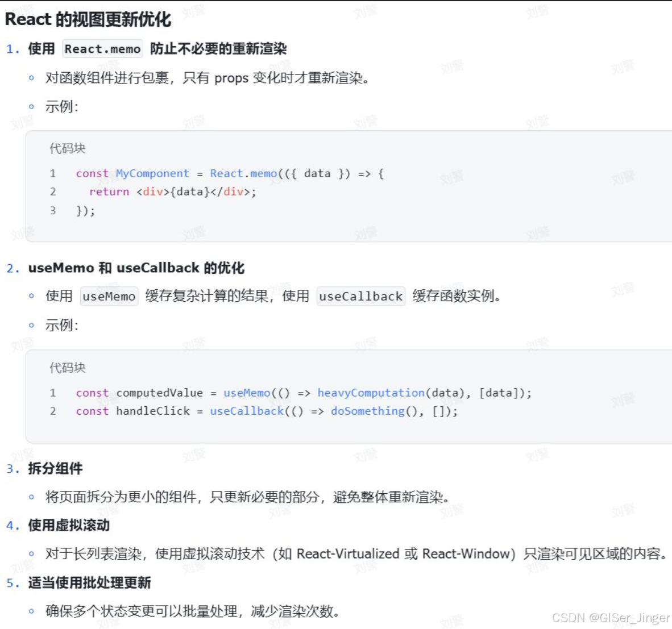Image resolution: width=672 pixels, height=629 pixels.
Task: Open the CSDN @GISer_Jinger author link
Action: 611,616
